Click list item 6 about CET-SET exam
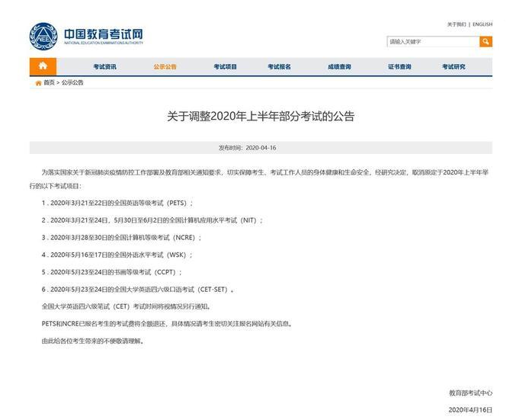 [138, 290]
